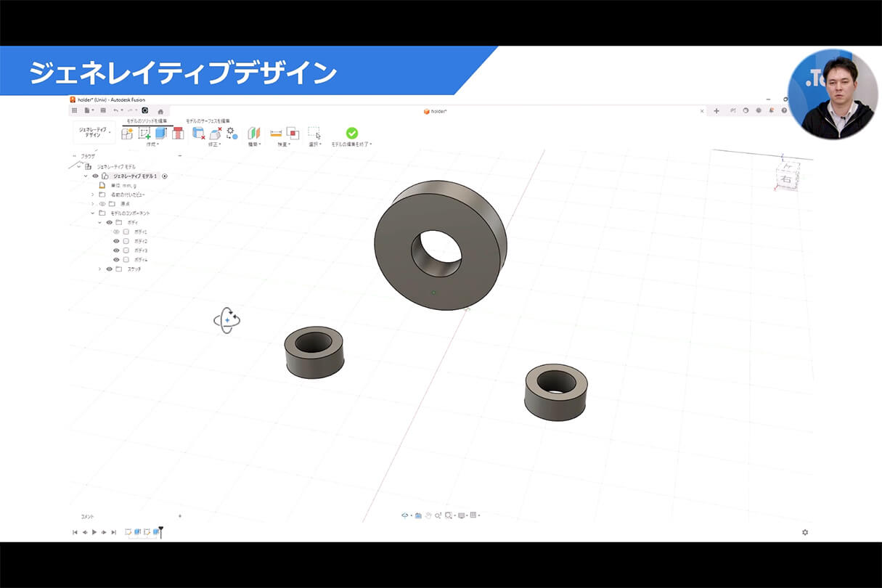Expand the 原点 folder
The image size is (882, 588).
[92, 204]
